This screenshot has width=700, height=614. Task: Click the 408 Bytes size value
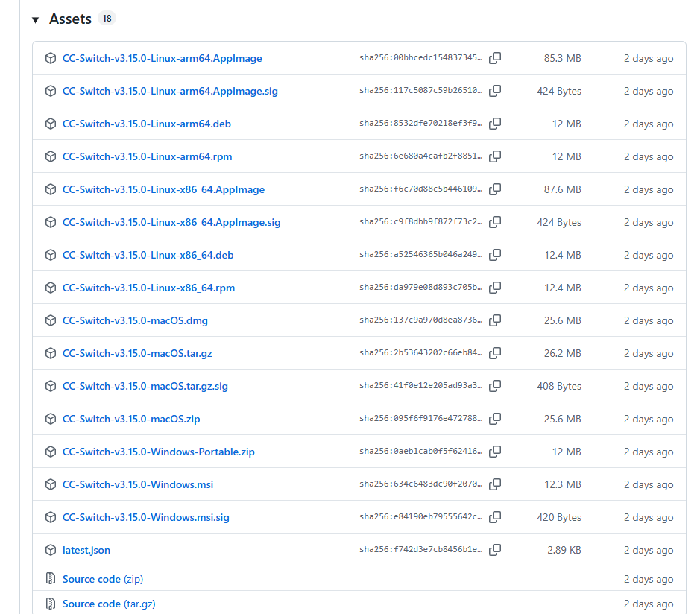pos(559,387)
